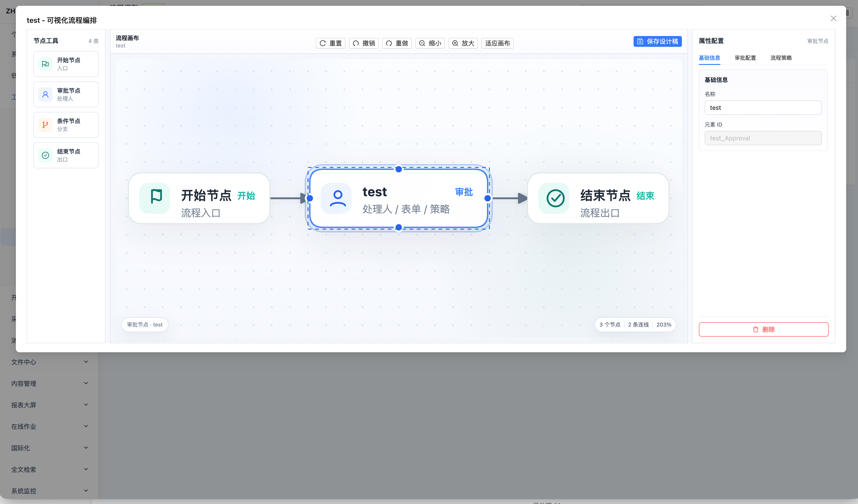858x504 pixels.
Task: Click the bottom connection anchor of test node
Action: (x=399, y=227)
